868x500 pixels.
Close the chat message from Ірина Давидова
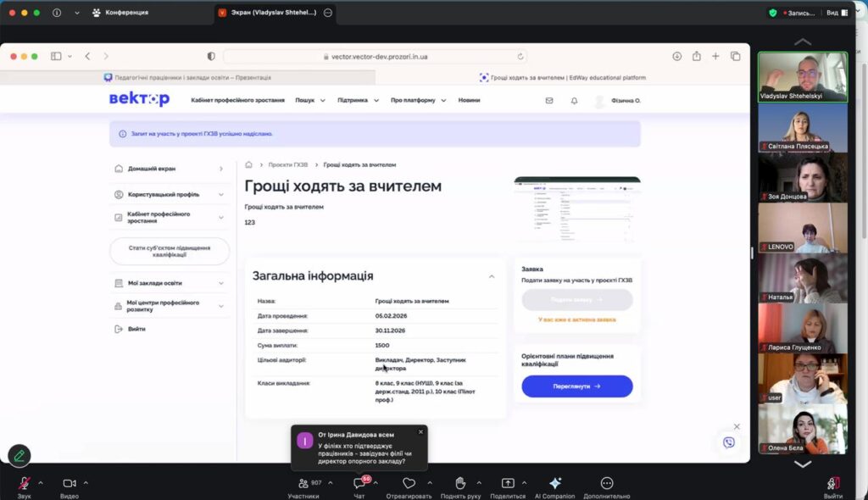[x=420, y=431]
